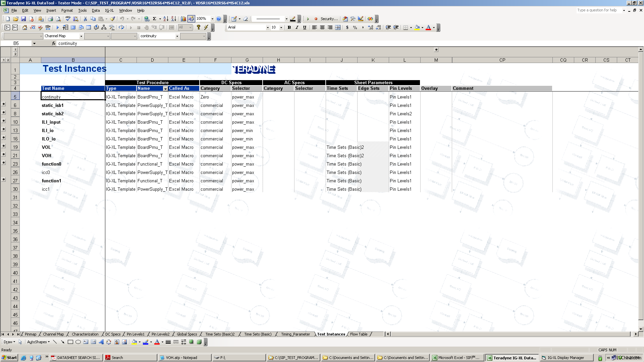644x362 pixels.
Task: Toggle Italic formatting
Action: pos(297,27)
